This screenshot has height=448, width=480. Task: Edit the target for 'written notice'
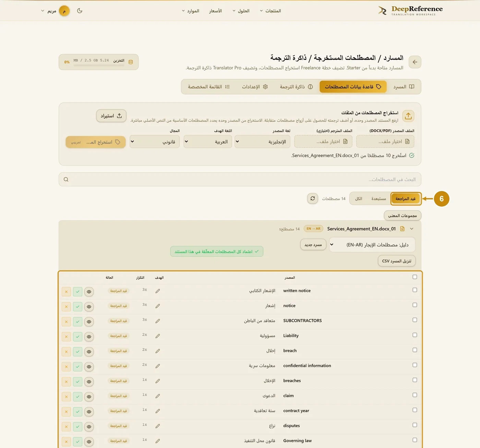pyautogui.click(x=158, y=291)
